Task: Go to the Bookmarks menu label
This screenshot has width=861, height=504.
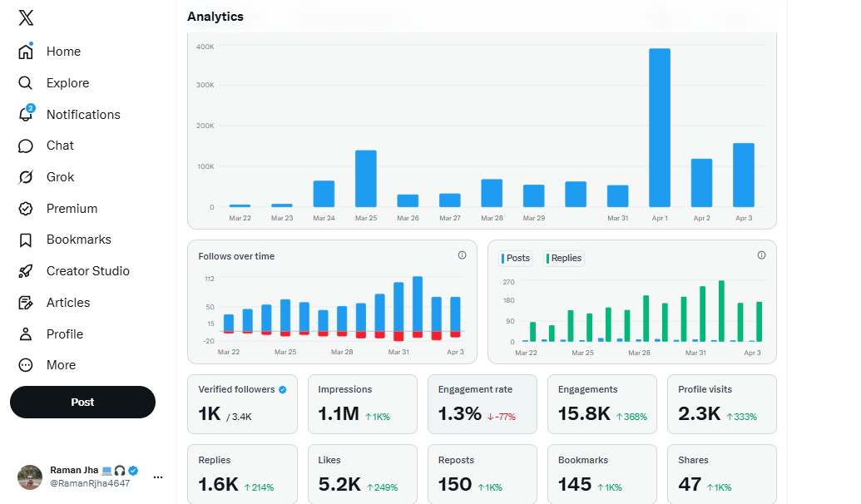Action: coord(79,240)
